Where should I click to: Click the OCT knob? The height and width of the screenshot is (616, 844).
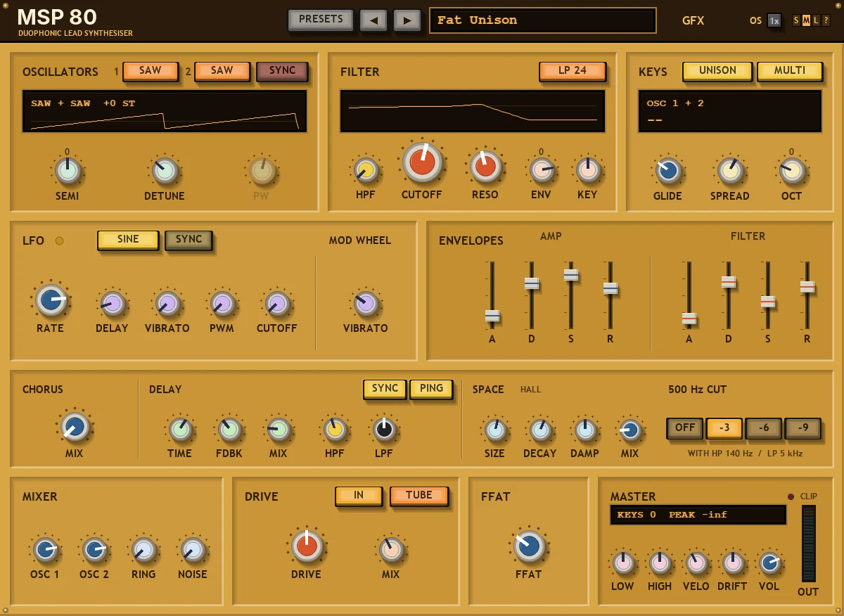(x=792, y=171)
